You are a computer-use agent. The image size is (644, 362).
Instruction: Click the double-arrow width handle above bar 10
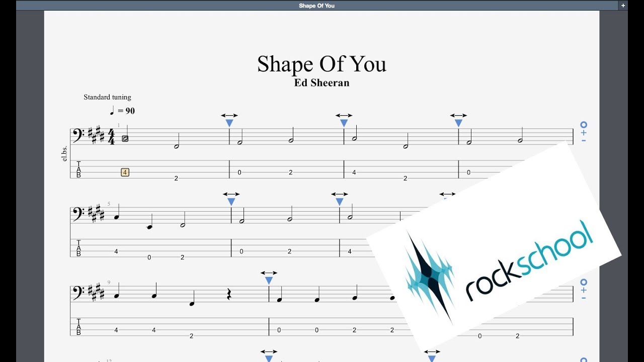(269, 273)
